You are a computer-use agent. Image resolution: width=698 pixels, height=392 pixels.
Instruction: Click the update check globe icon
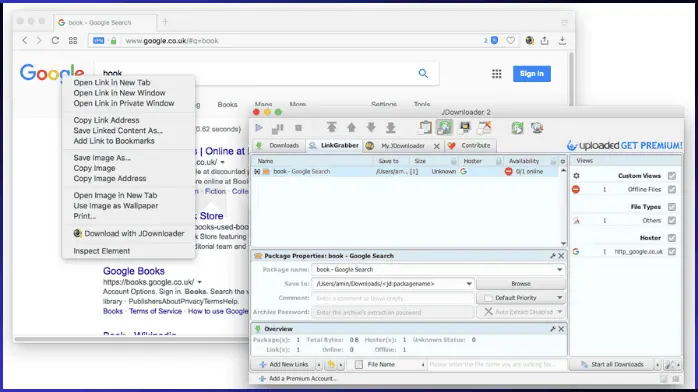pos(537,128)
